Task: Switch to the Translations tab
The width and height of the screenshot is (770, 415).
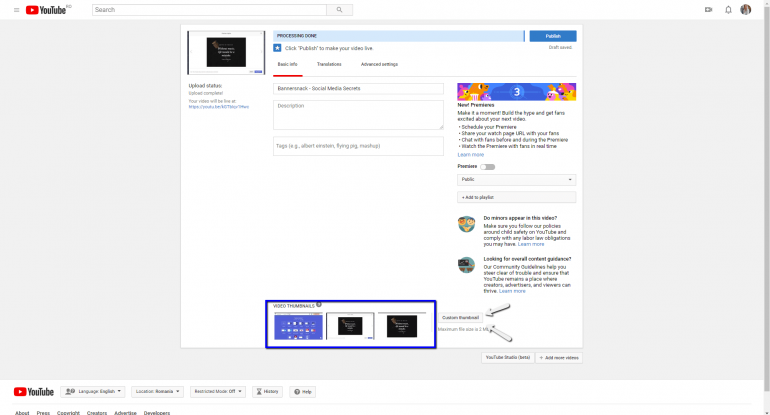Action: (329, 64)
